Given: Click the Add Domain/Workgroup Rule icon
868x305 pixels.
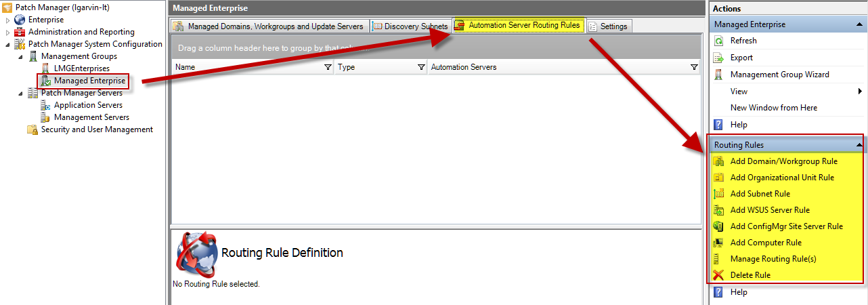Looking at the screenshot, I should tap(719, 161).
